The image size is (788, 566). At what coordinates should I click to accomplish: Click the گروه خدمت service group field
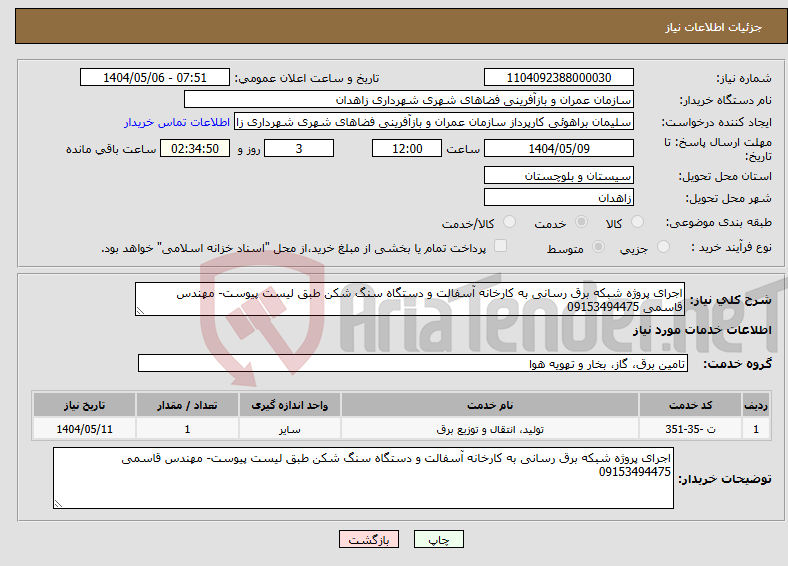pyautogui.click(x=413, y=363)
